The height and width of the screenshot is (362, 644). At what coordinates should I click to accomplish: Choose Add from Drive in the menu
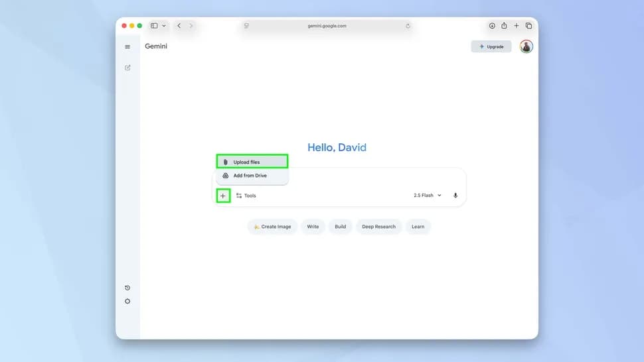(252, 176)
